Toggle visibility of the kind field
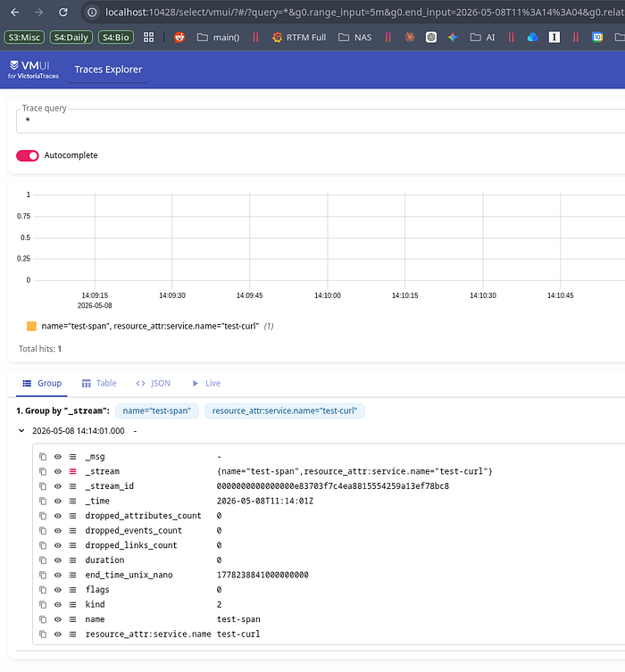 tap(58, 605)
